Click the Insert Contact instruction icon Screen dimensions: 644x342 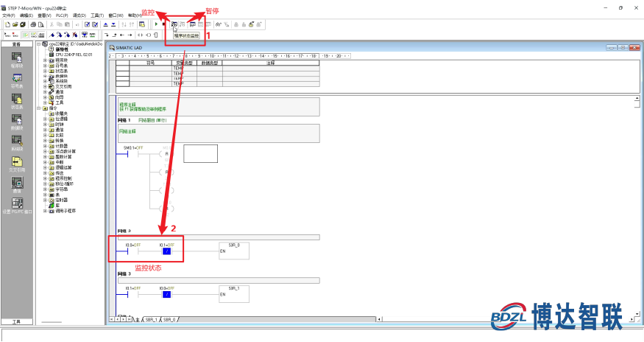(141, 35)
